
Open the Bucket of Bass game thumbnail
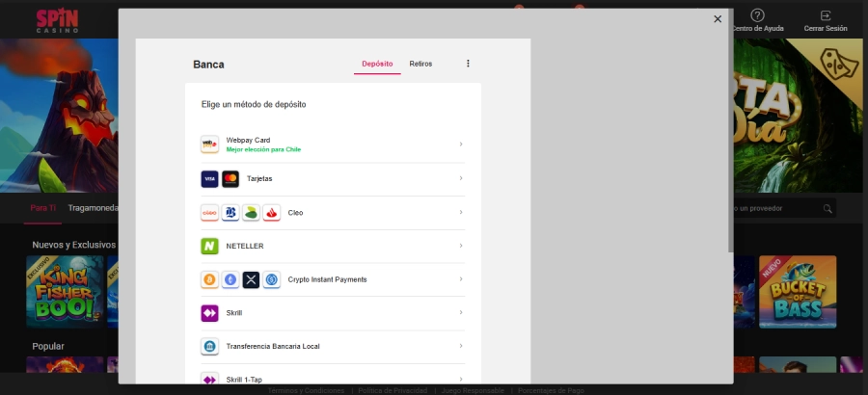coord(797,291)
